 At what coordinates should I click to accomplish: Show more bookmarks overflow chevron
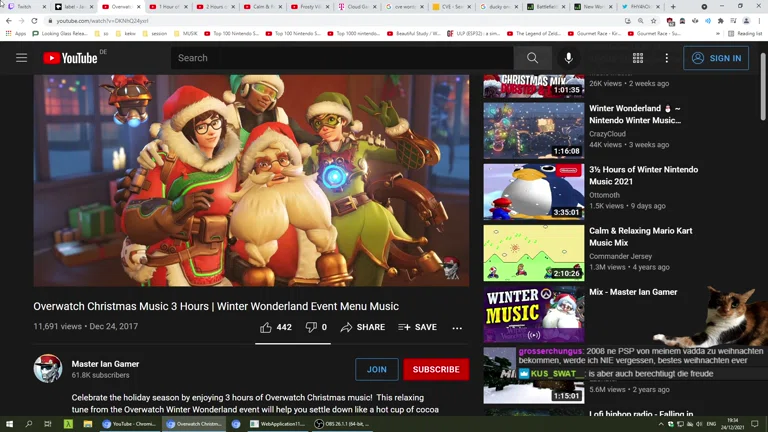point(718,33)
